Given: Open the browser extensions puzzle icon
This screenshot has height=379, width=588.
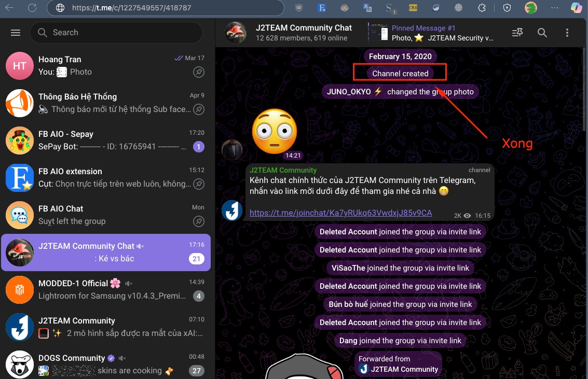Looking at the screenshot, I should pyautogui.click(x=482, y=7).
